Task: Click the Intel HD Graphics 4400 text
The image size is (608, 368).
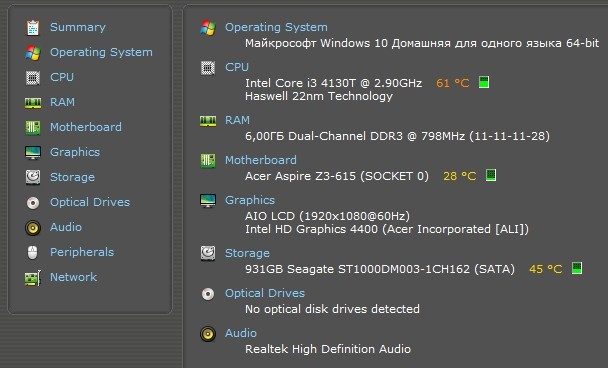Action: tap(387, 229)
